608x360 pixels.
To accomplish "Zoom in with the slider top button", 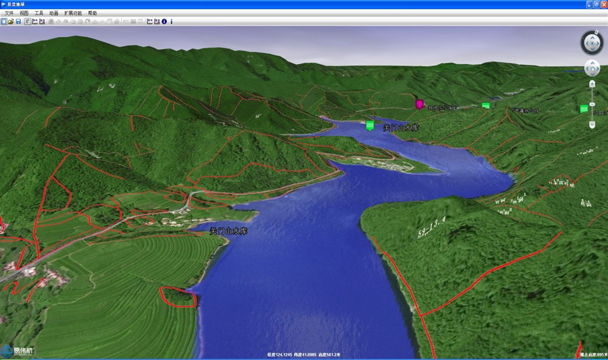I will 592,84.
